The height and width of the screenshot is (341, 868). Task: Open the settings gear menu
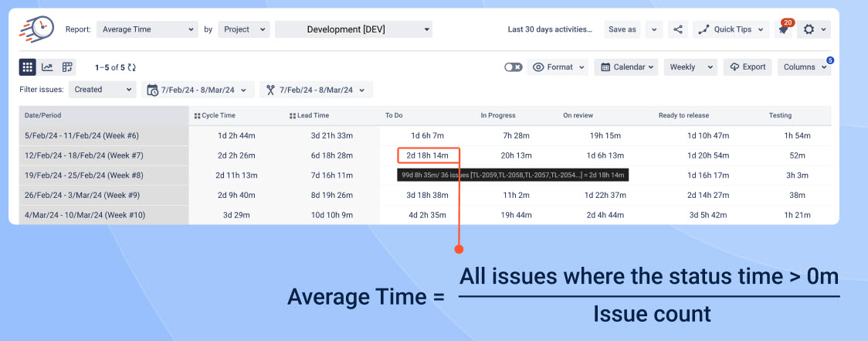[x=814, y=29]
